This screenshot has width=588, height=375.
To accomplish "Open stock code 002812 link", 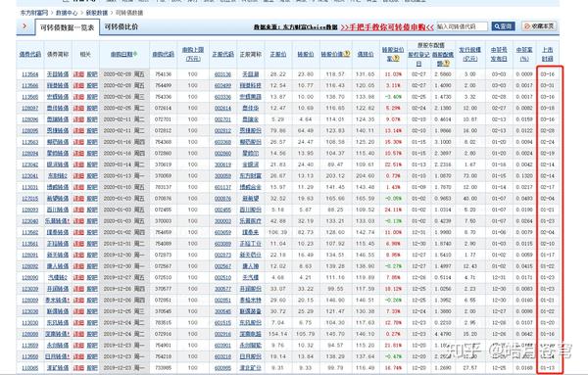I will click(x=222, y=131).
